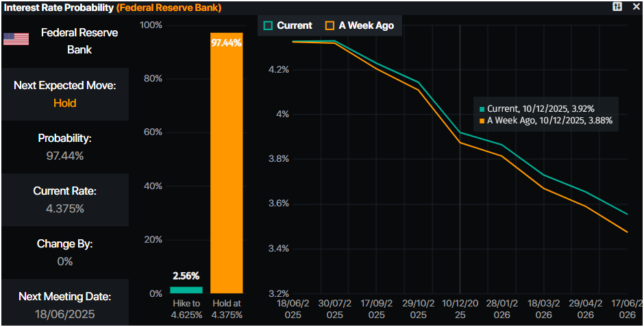Click the 18/06/2025 date on the x-axis

[x=293, y=308]
